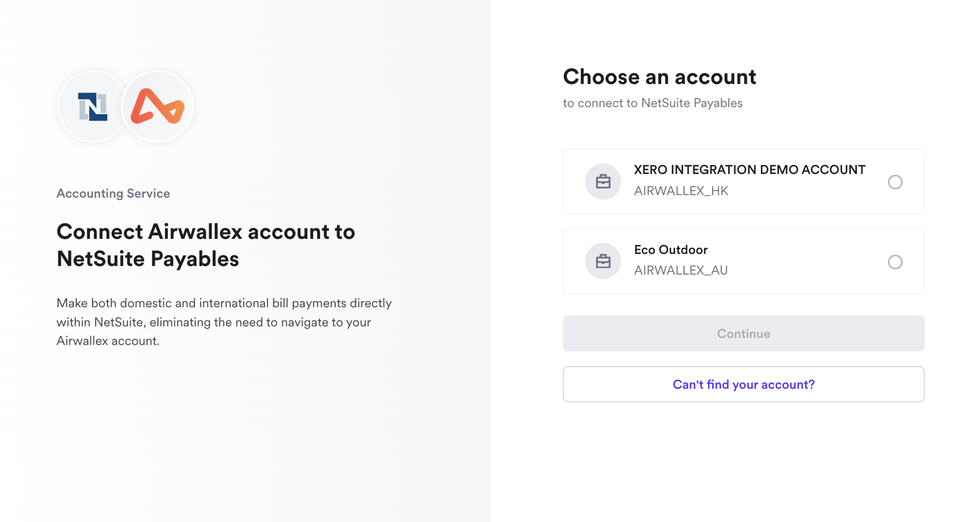980x522 pixels.
Task: Click the NetSuite logo icon
Action: coord(92,106)
